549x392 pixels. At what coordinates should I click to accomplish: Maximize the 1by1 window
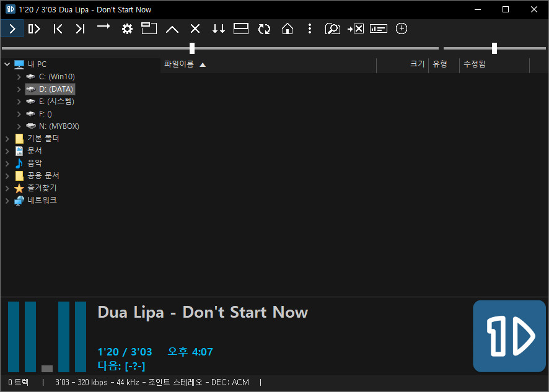click(506, 9)
